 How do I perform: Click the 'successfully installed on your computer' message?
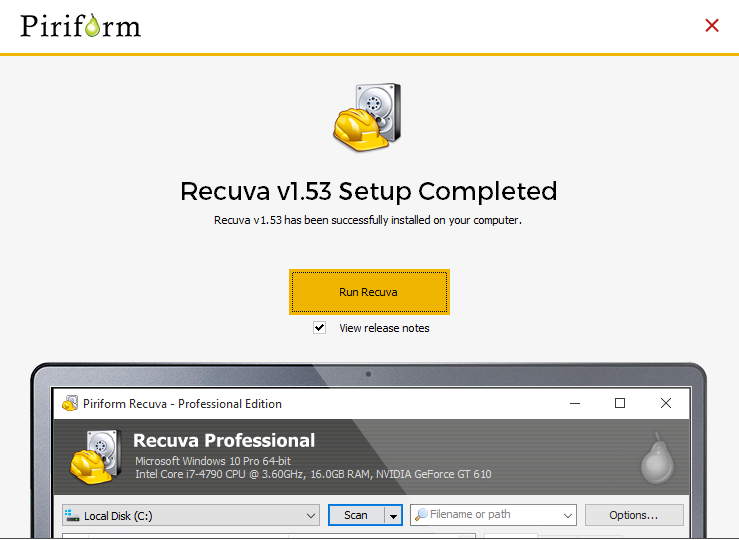368,220
